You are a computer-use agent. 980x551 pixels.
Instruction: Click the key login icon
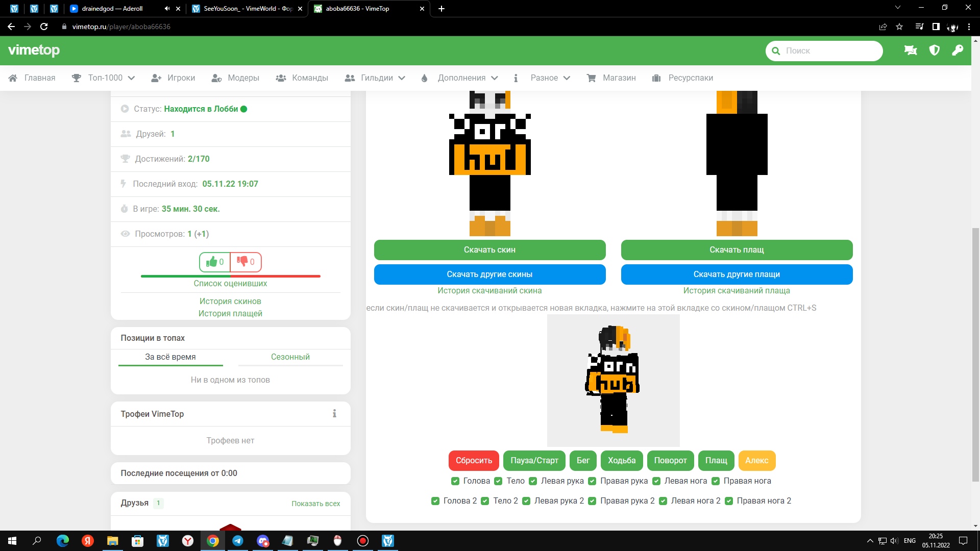click(x=957, y=51)
